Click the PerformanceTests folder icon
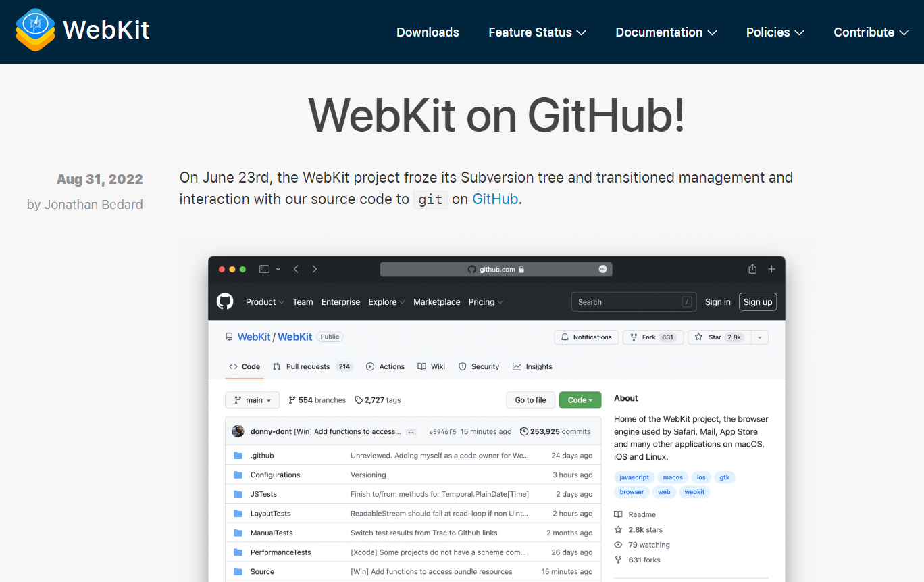Image resolution: width=924 pixels, height=582 pixels. tap(238, 552)
